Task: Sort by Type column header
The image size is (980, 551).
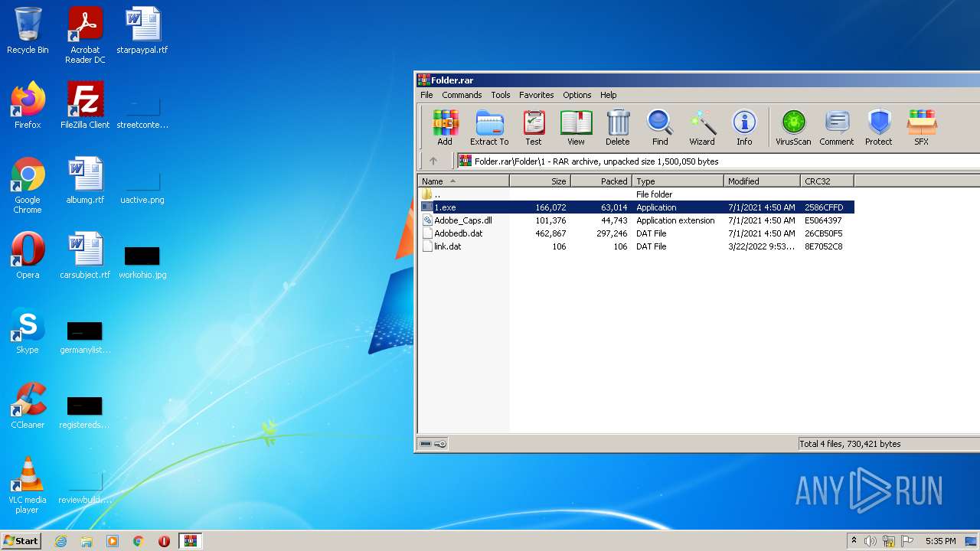Action: 678,181
